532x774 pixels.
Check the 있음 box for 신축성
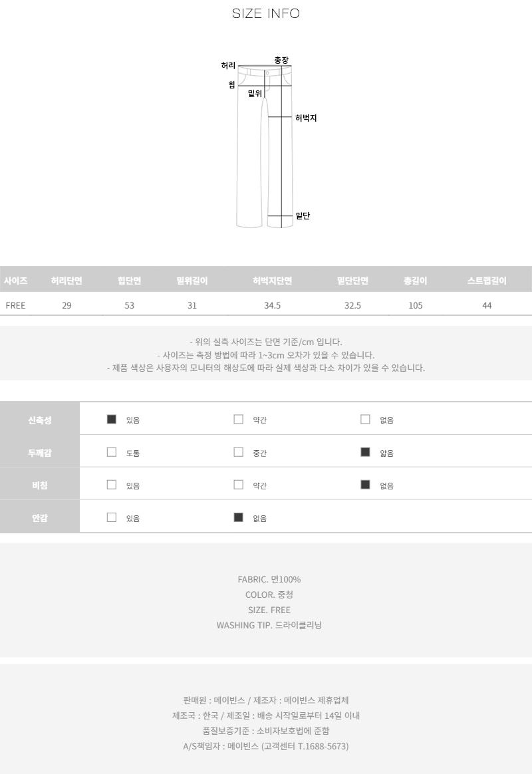(x=112, y=420)
